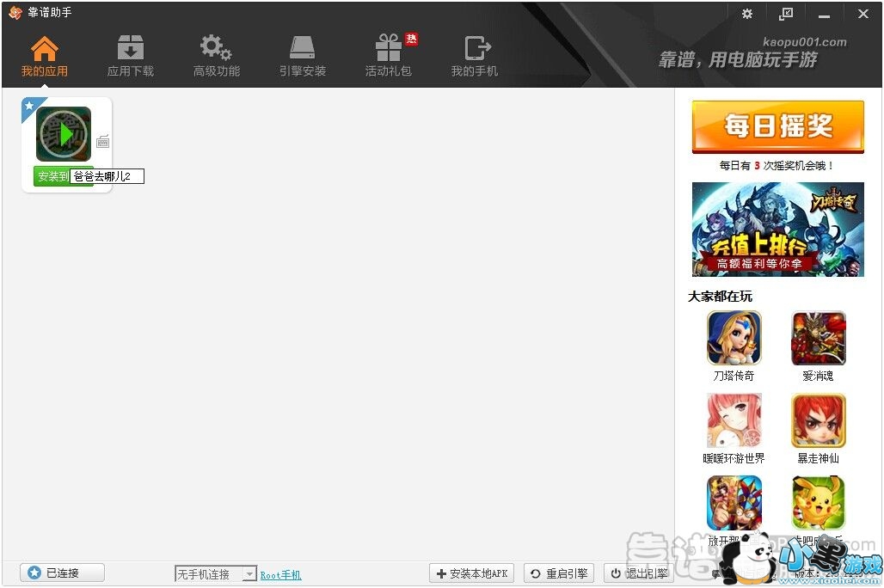Open settings gear in title bar
Viewport: 884px width, 588px height.
pyautogui.click(x=747, y=14)
